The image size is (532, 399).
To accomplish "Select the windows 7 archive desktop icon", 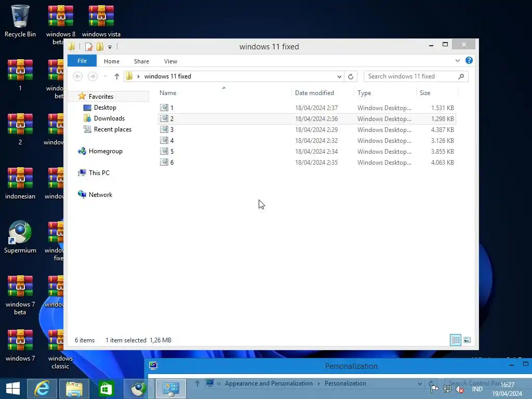I will pos(20,345).
